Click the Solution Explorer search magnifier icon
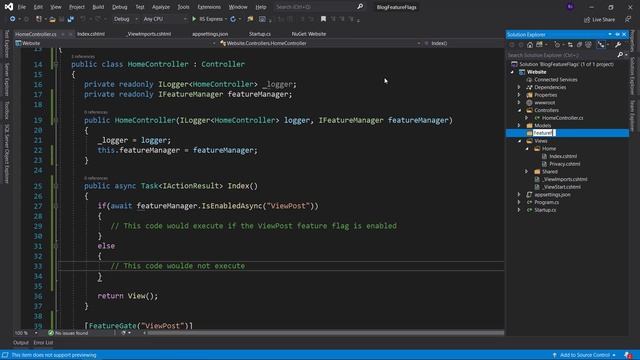Screen dimensions: 640x360 pos(620,55)
